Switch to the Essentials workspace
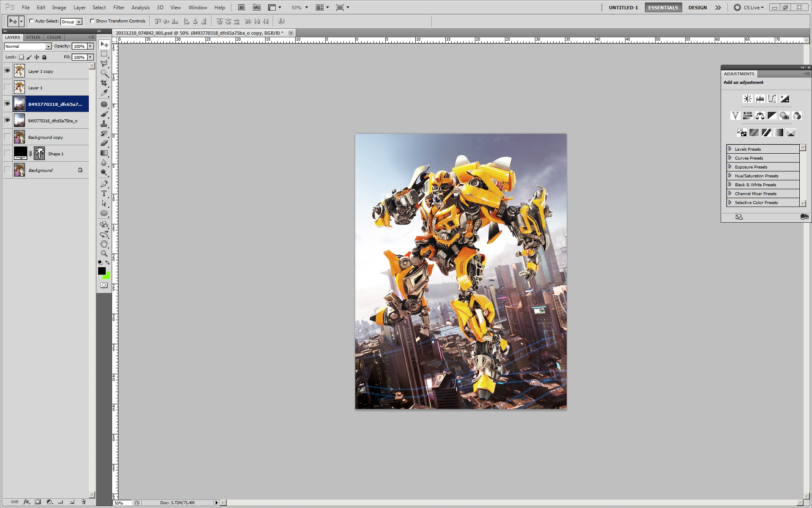This screenshot has height=508, width=812. click(663, 8)
